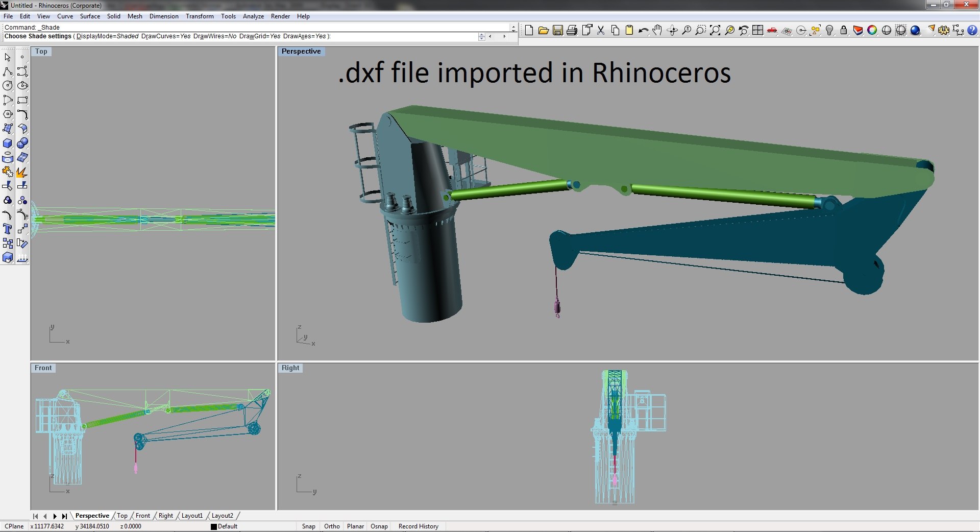
Task: Click the blue render sphere icon
Action: (x=915, y=31)
